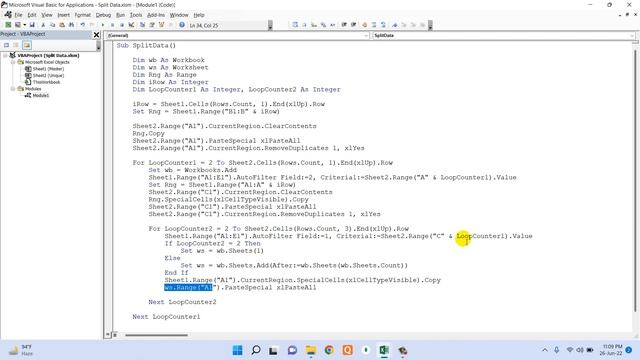This screenshot has width=640, height=360.
Task: Click the code window vertical scrollbar
Action: point(635,180)
